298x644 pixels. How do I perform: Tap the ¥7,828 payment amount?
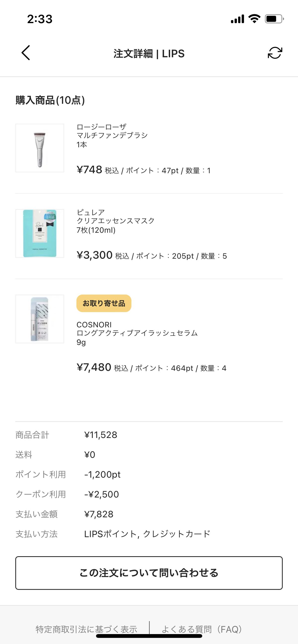pyautogui.click(x=99, y=514)
